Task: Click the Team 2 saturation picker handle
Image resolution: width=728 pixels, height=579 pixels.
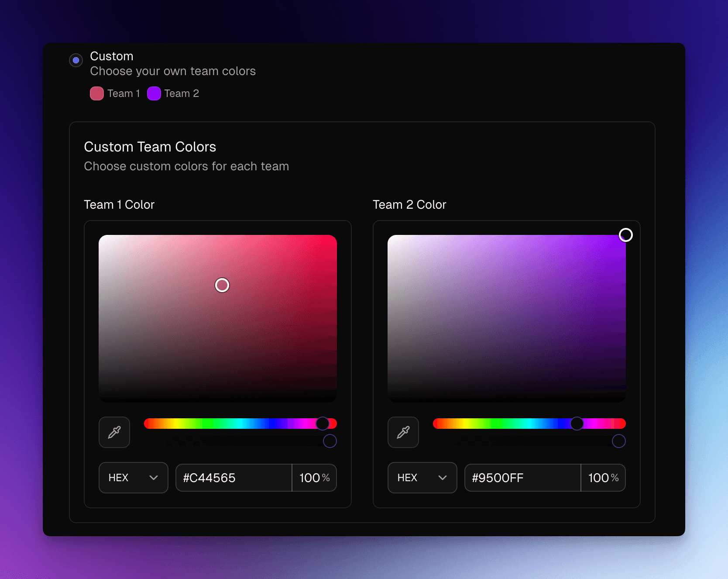Action: tap(626, 235)
